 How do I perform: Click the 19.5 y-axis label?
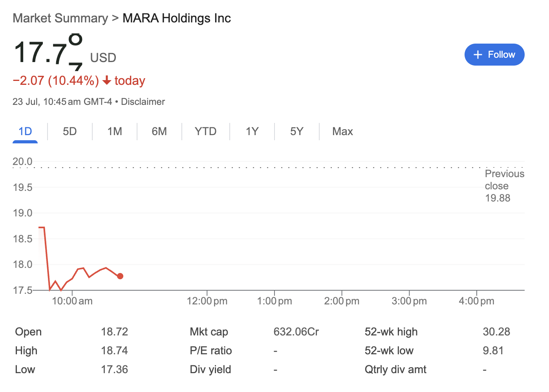[22, 187]
